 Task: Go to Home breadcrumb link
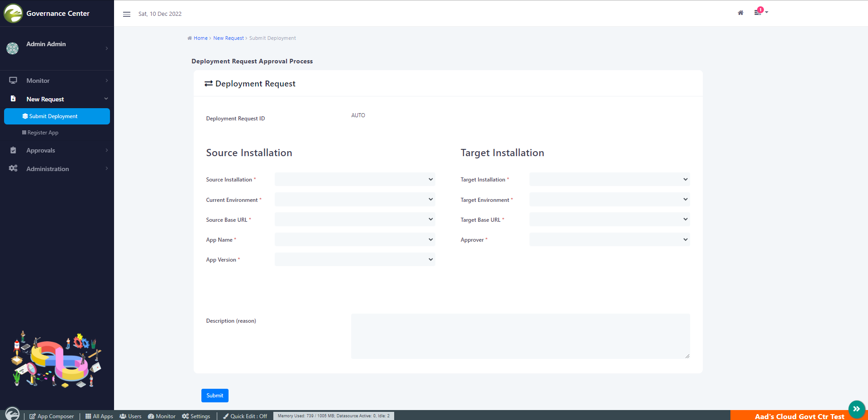(x=200, y=38)
